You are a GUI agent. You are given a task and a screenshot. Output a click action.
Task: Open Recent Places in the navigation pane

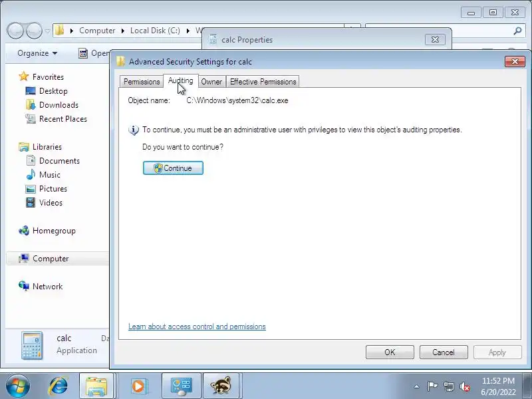(63, 119)
